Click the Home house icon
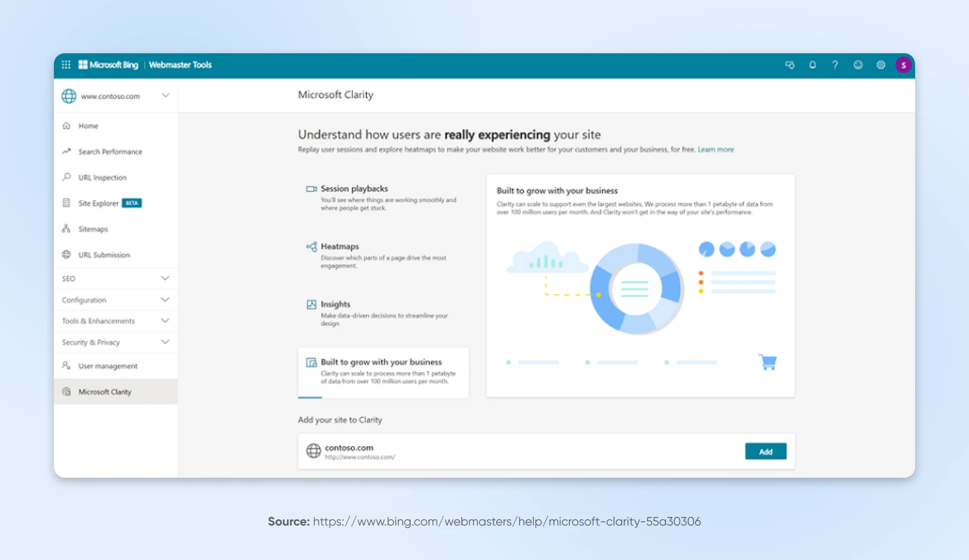Image resolution: width=969 pixels, height=560 pixels. click(x=67, y=126)
